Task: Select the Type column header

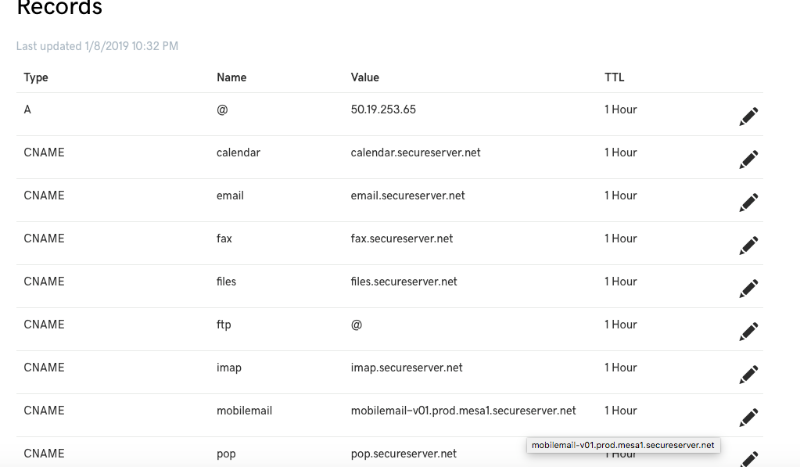Action: [36, 78]
